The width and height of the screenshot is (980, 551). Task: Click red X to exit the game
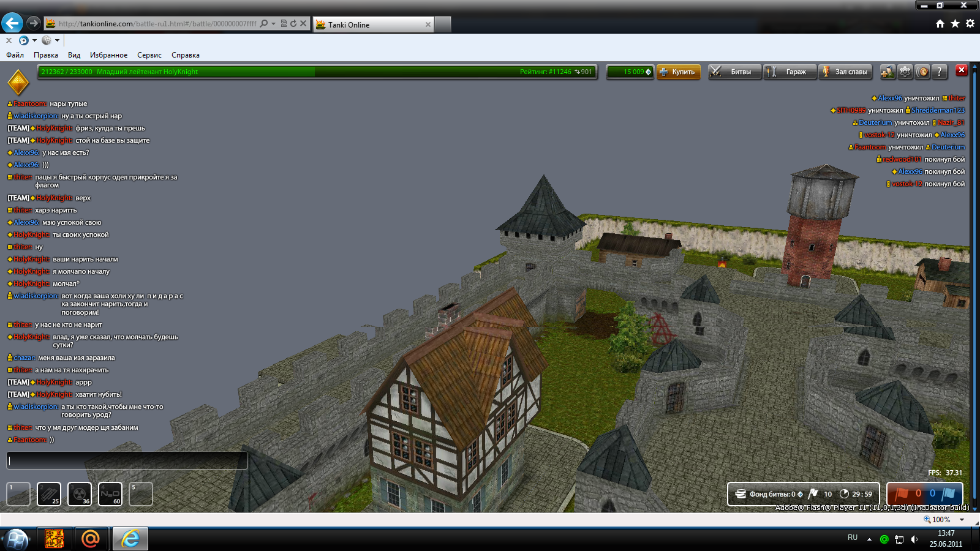click(x=962, y=70)
